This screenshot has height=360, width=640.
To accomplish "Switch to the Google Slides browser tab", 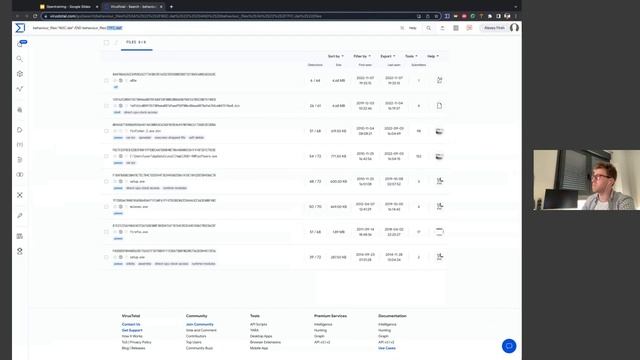I will 68,7.
